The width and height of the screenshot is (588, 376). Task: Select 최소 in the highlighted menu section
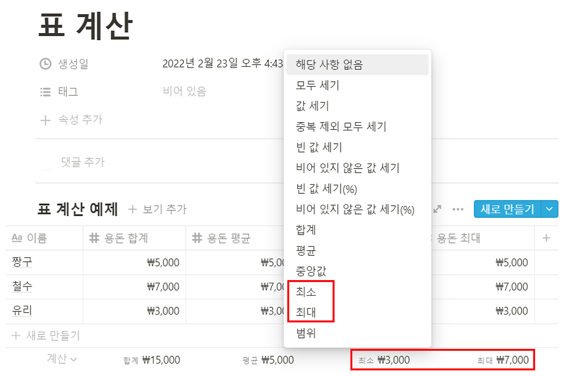point(305,291)
